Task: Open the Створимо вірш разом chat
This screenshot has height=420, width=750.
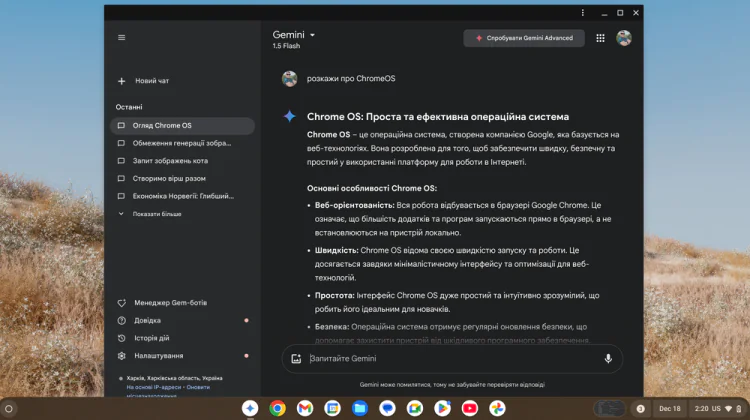Action: tap(182, 178)
